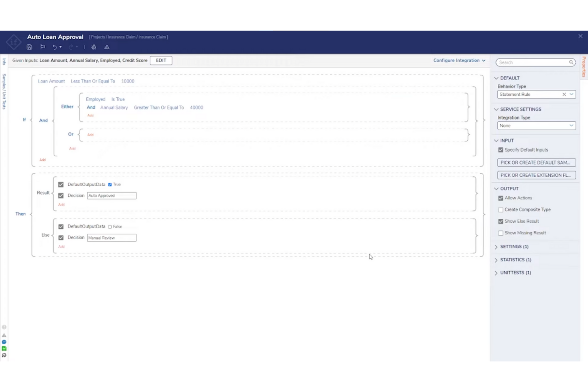Screen dimensions: 588x392
Task: Click the search magnifier in the Properties panel
Action: click(x=571, y=62)
